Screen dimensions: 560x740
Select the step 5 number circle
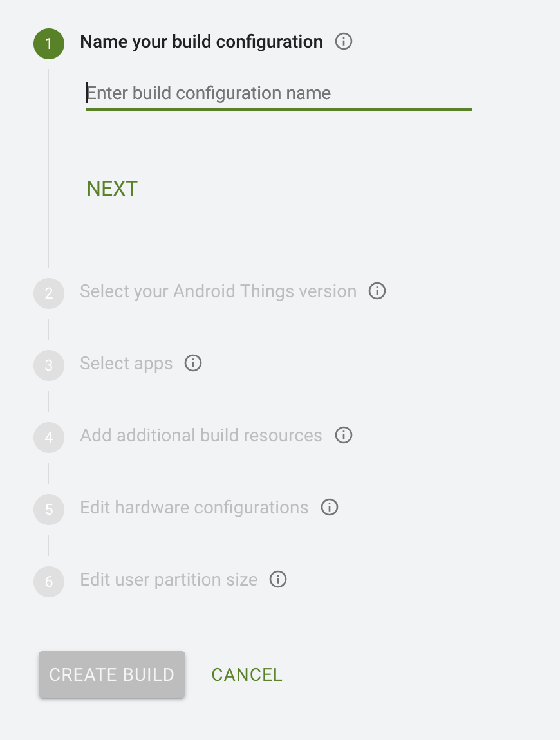click(49, 510)
